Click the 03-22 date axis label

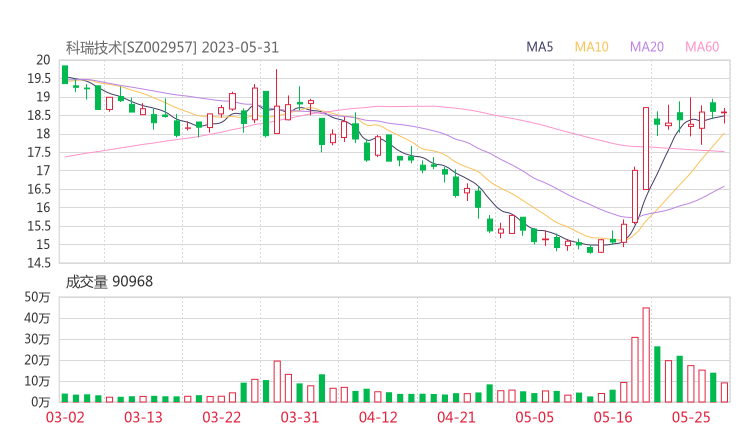[222, 418]
